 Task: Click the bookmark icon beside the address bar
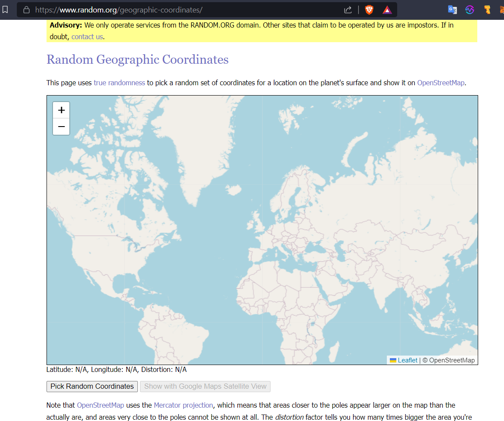(x=5, y=9)
